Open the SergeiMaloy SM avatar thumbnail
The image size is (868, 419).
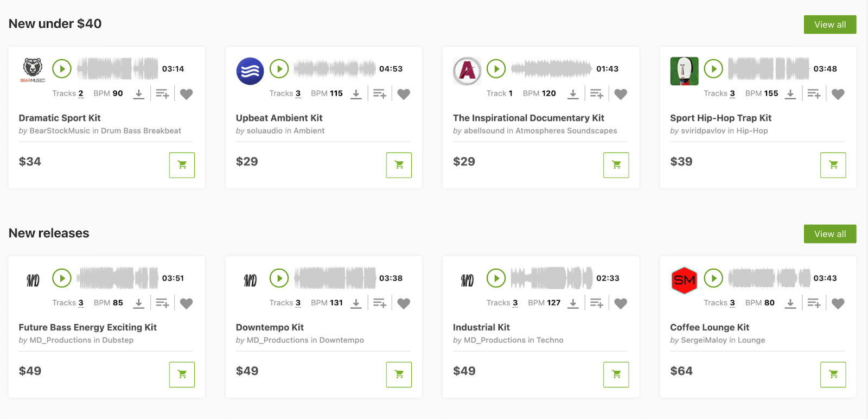tap(684, 281)
